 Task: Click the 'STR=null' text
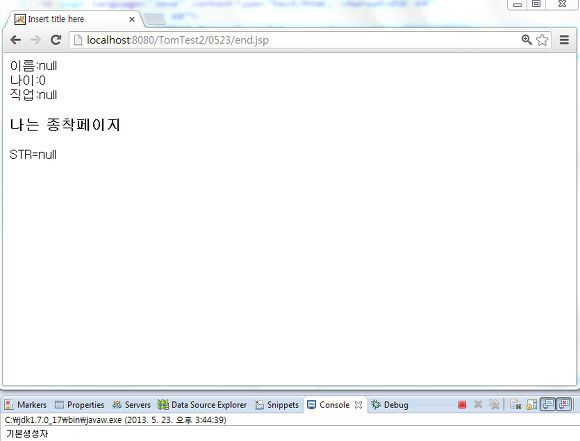[x=33, y=154]
